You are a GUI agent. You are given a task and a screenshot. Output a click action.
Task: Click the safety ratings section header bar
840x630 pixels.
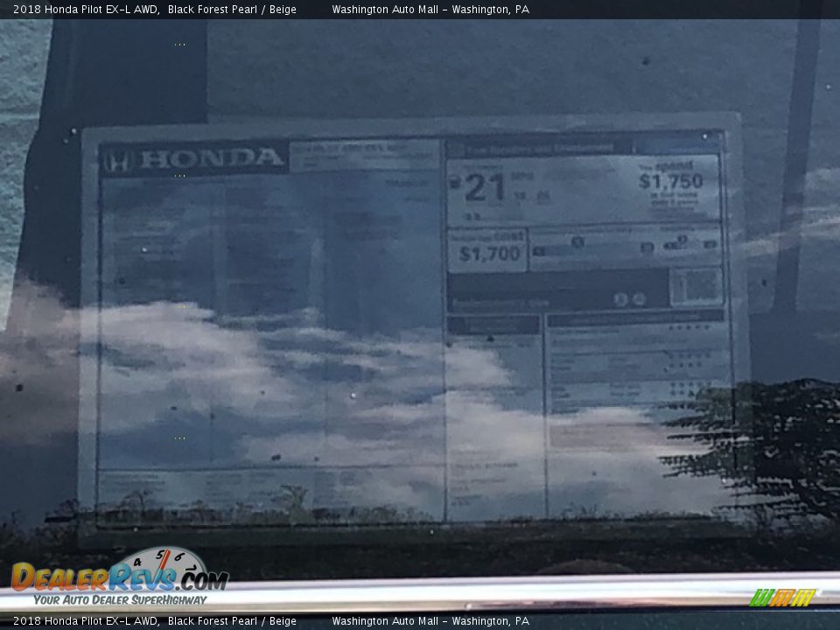tap(635, 318)
